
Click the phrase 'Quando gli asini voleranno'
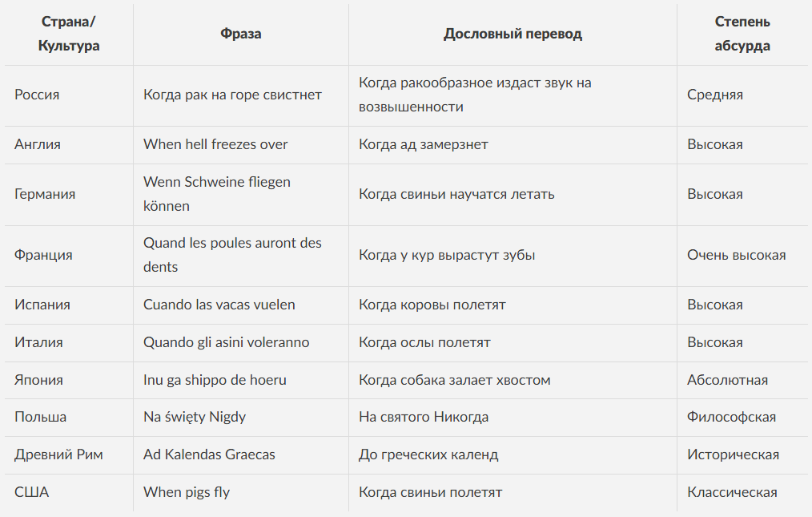coord(226,342)
